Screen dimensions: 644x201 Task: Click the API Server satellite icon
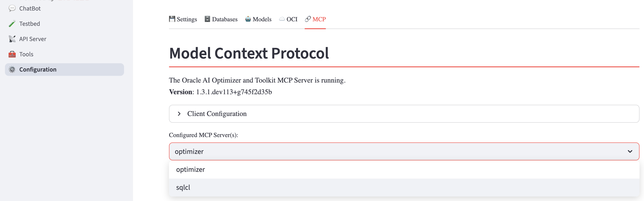tap(12, 39)
